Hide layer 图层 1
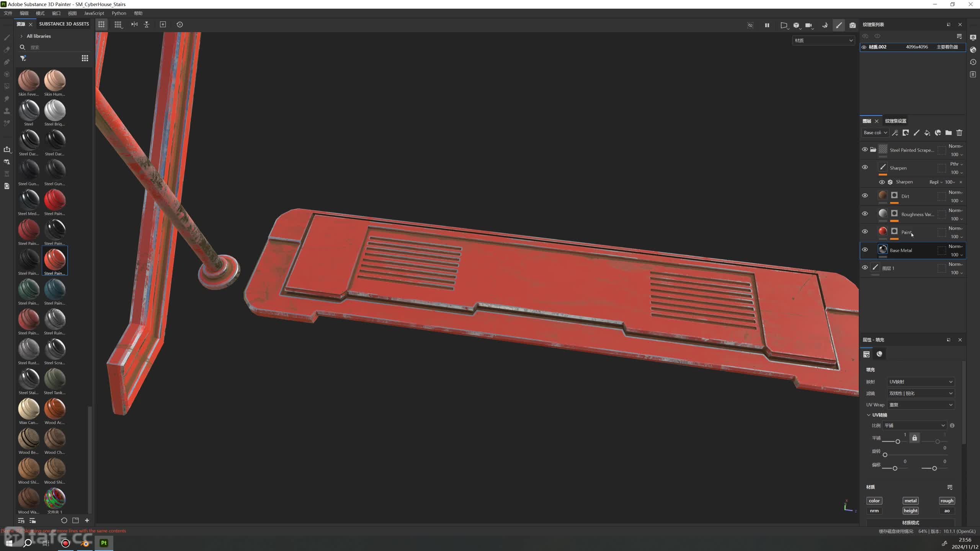This screenshot has height=551, width=980. click(x=865, y=267)
